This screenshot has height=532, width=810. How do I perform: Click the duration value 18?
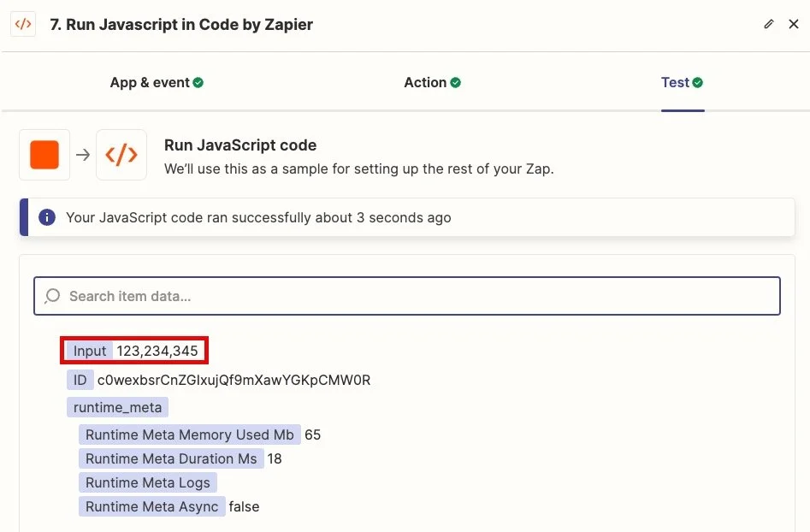[x=275, y=458]
